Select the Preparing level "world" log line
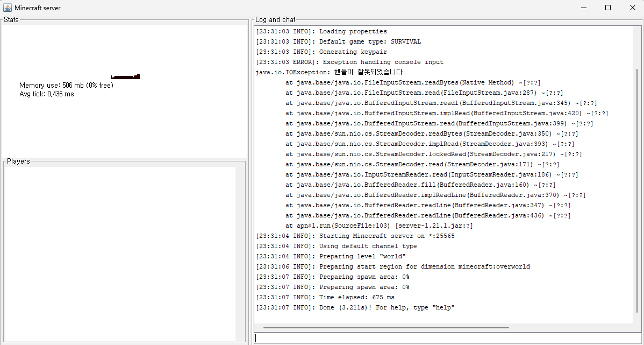Viewport: 644px width, 345px height. pyautogui.click(x=331, y=257)
